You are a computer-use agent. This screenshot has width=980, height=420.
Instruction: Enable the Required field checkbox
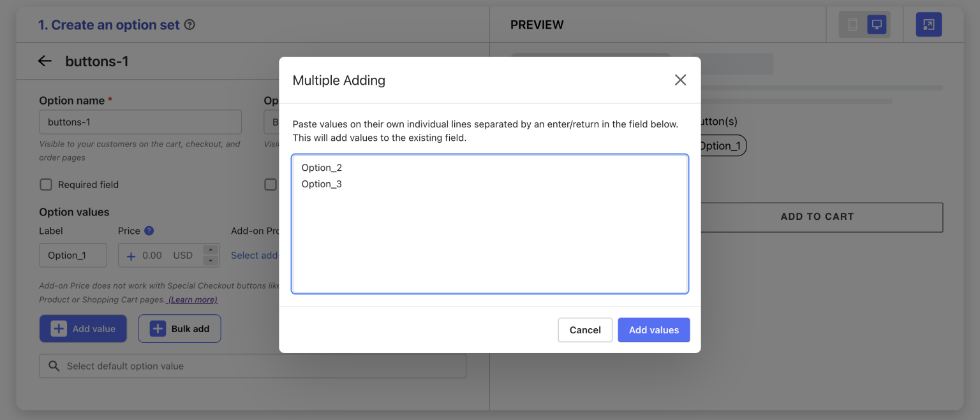[45, 184]
